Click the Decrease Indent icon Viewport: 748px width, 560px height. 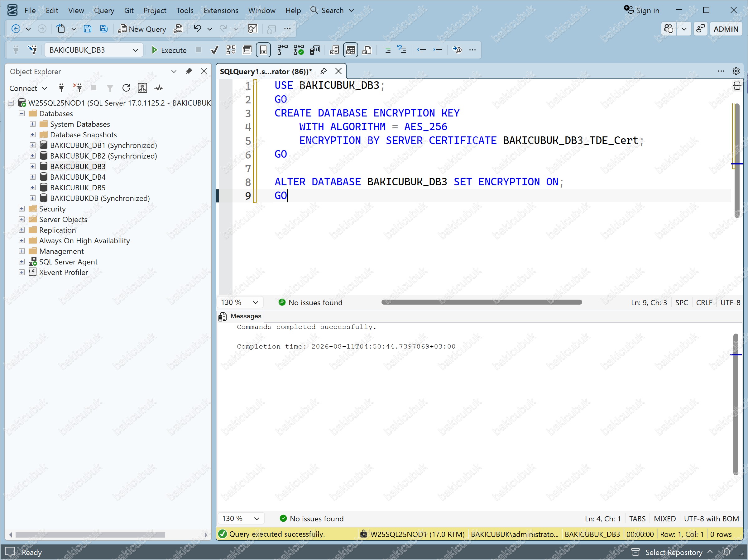pos(421,50)
